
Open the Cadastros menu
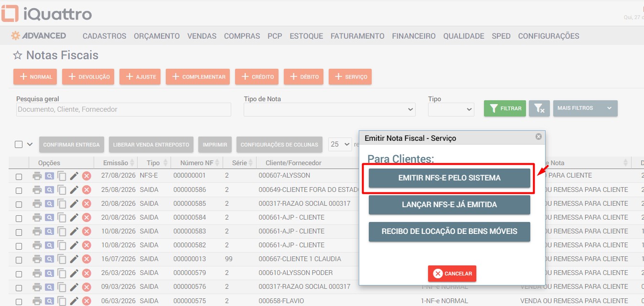pyautogui.click(x=104, y=36)
